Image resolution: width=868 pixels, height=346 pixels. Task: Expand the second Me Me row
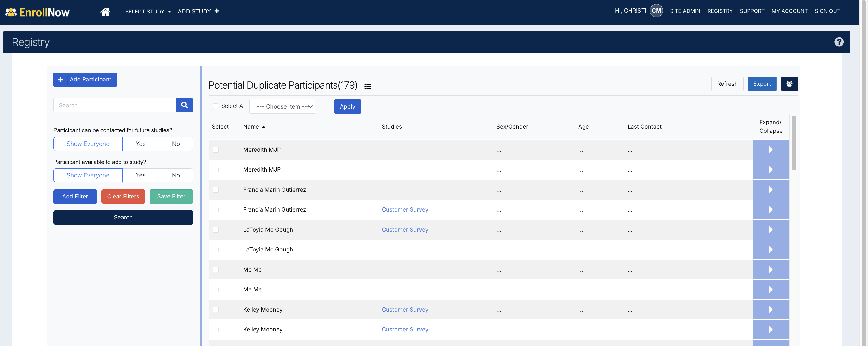click(x=771, y=290)
